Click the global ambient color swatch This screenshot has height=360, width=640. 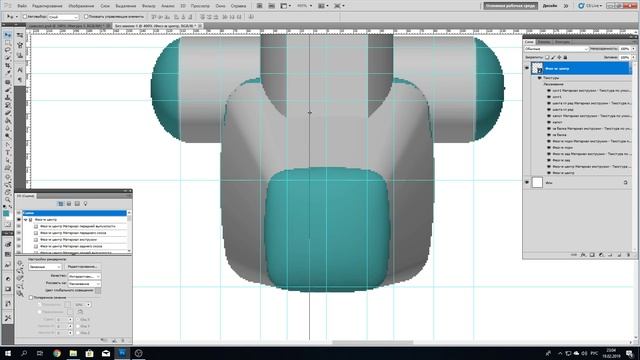pos(98,291)
